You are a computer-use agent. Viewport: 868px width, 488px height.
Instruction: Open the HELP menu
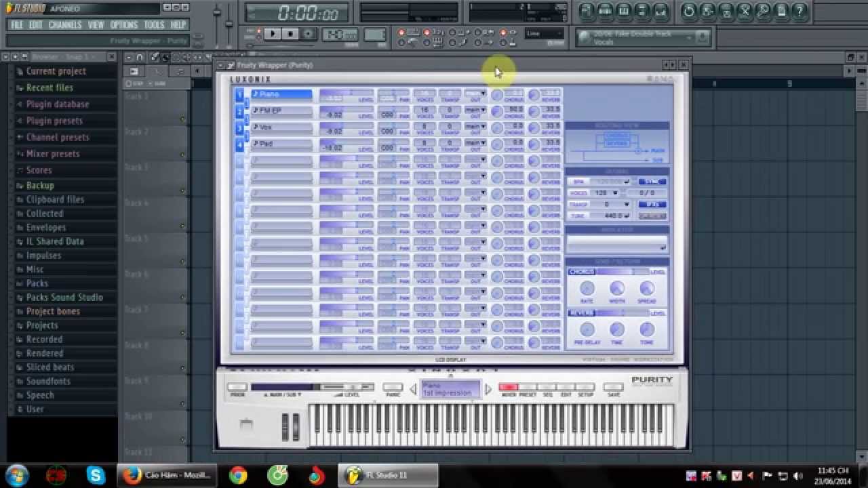click(178, 25)
